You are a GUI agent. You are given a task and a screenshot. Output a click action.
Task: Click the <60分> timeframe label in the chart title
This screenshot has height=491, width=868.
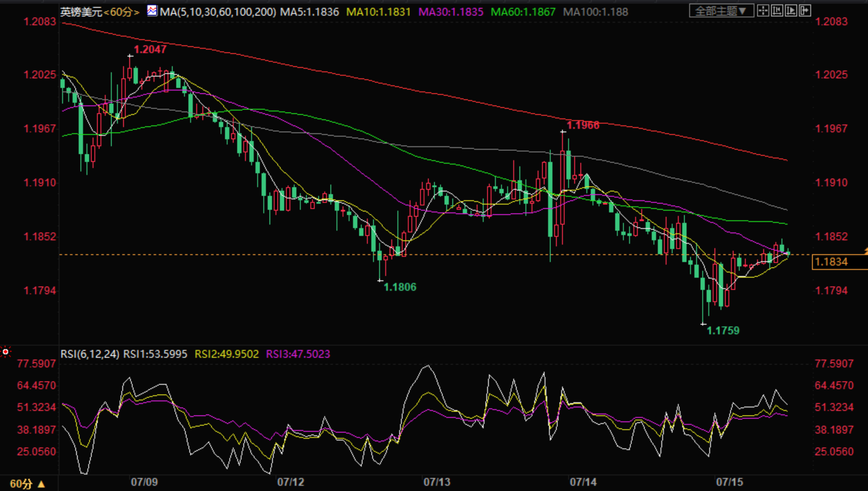(x=121, y=12)
